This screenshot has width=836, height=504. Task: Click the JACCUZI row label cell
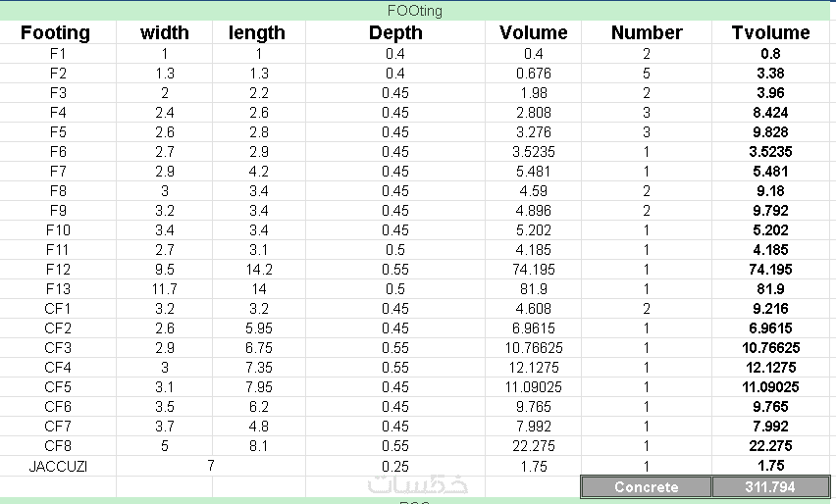click(58, 466)
